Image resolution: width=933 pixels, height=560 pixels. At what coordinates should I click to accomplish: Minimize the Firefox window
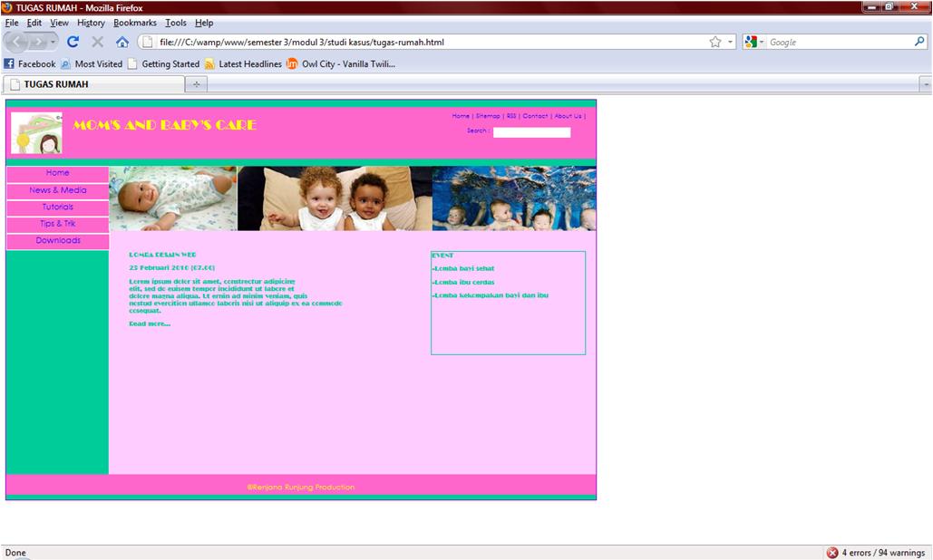click(x=871, y=6)
